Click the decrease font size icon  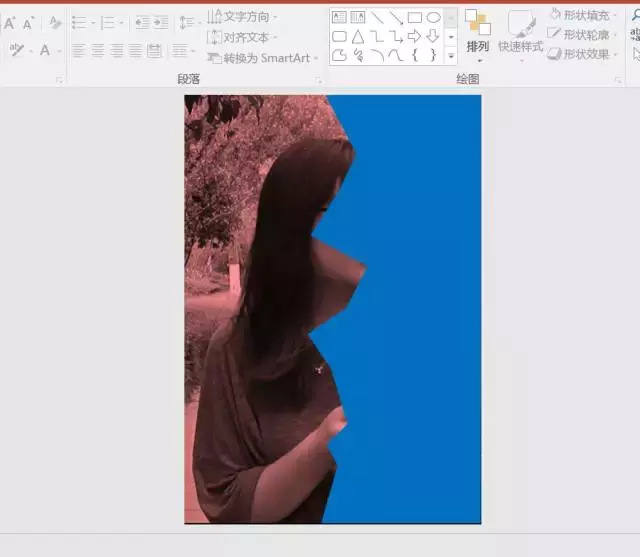(29, 23)
